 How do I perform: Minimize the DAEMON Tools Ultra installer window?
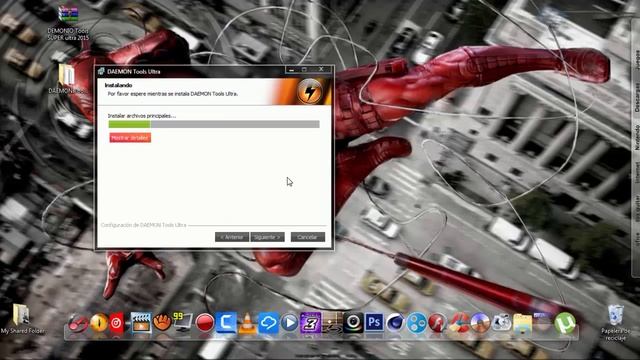pyautogui.click(x=291, y=70)
